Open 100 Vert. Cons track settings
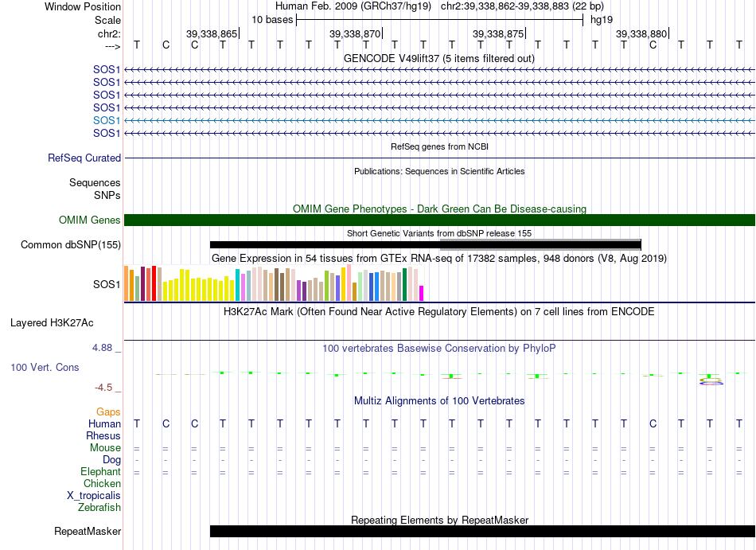The height and width of the screenshot is (550, 756). [45, 367]
